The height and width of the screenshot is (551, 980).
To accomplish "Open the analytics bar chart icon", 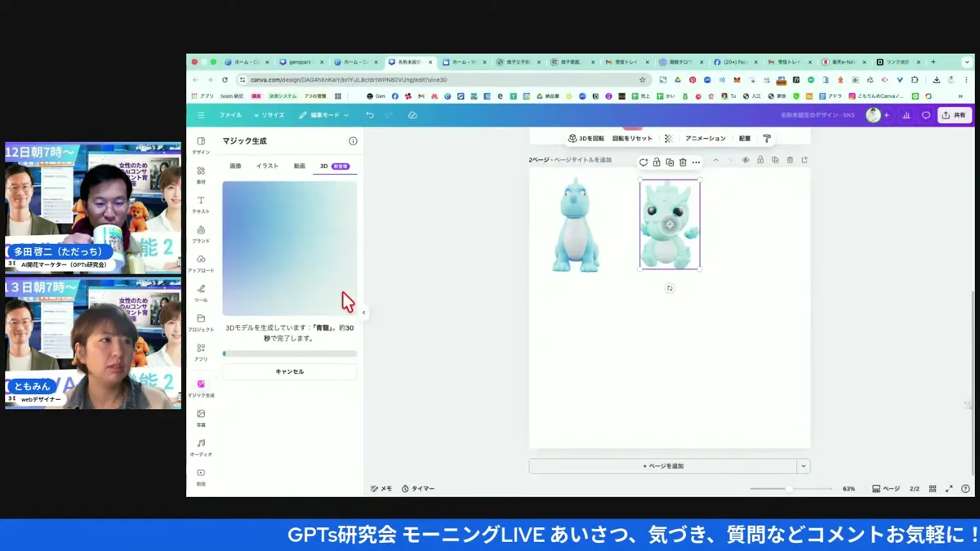I will [x=906, y=115].
